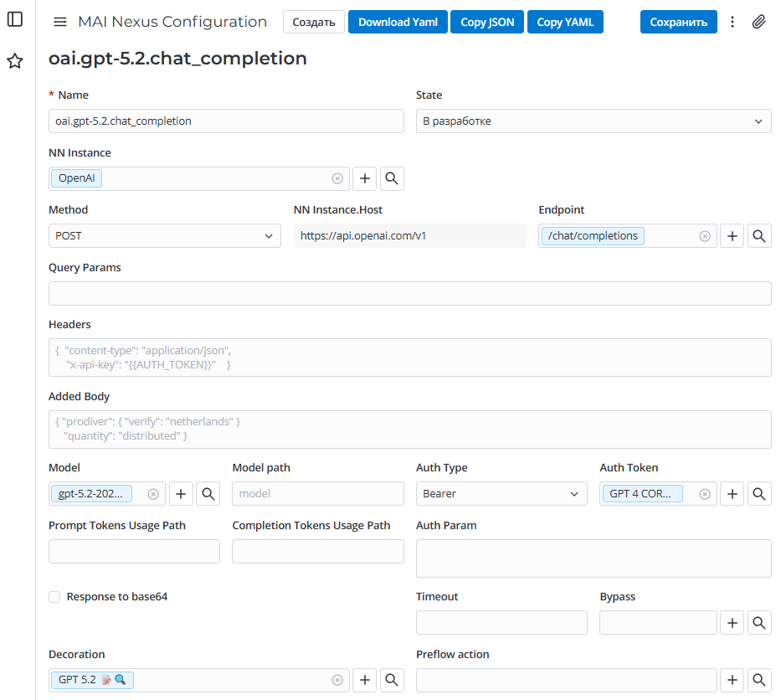Image resolution: width=781 pixels, height=700 pixels.
Task: Mark record as favorite with star icon
Action: (x=15, y=61)
